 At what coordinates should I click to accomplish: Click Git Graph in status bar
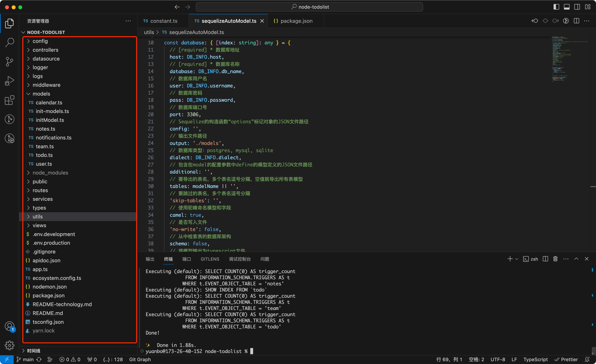[x=140, y=359]
